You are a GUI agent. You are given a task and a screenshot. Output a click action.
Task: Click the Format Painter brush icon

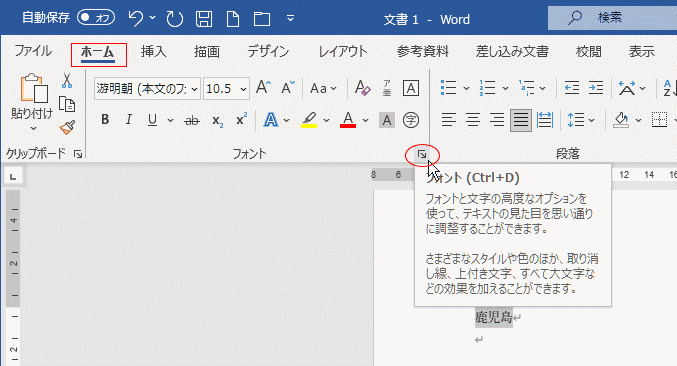pos(67,127)
